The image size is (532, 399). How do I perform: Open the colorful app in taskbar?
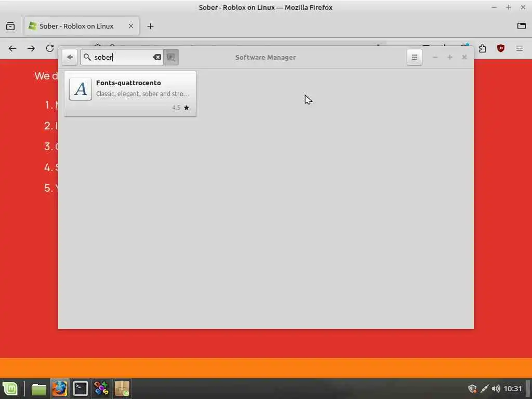[101, 389]
